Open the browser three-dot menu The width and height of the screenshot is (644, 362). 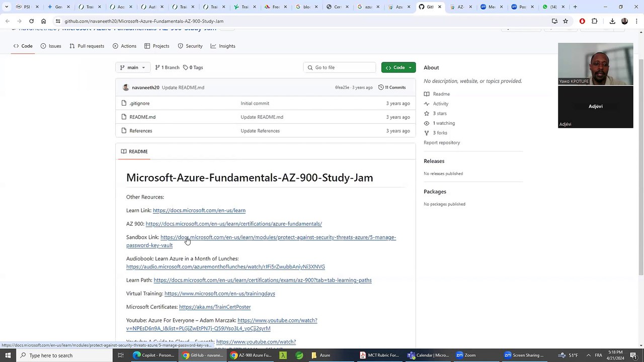[635, 21]
